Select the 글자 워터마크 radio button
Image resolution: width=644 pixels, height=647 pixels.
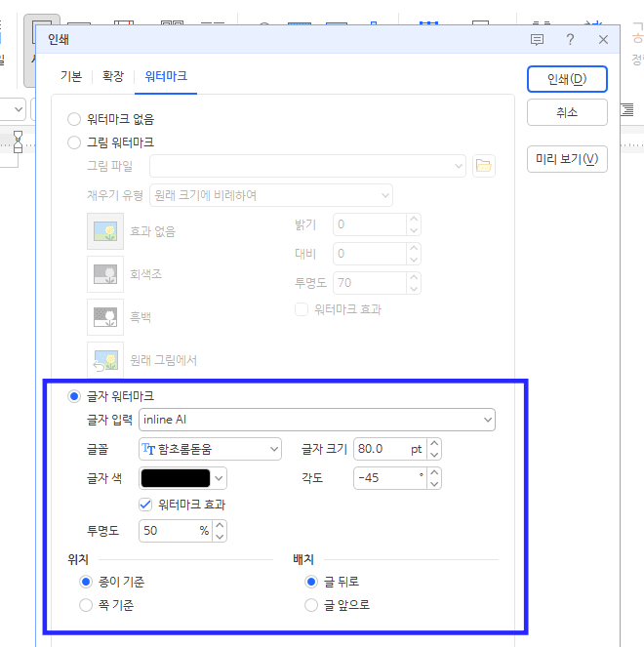point(74,396)
